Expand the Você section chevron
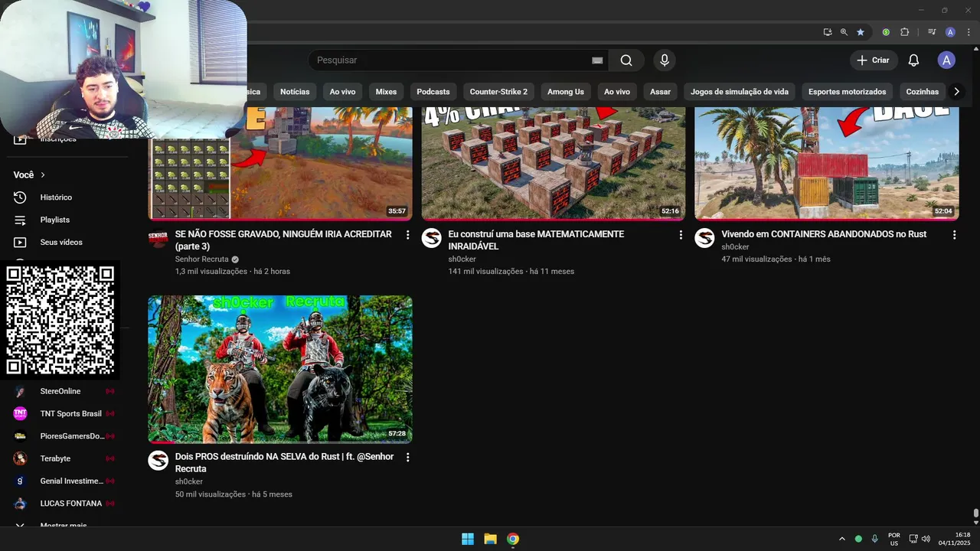This screenshot has width=980, height=551. point(43,175)
